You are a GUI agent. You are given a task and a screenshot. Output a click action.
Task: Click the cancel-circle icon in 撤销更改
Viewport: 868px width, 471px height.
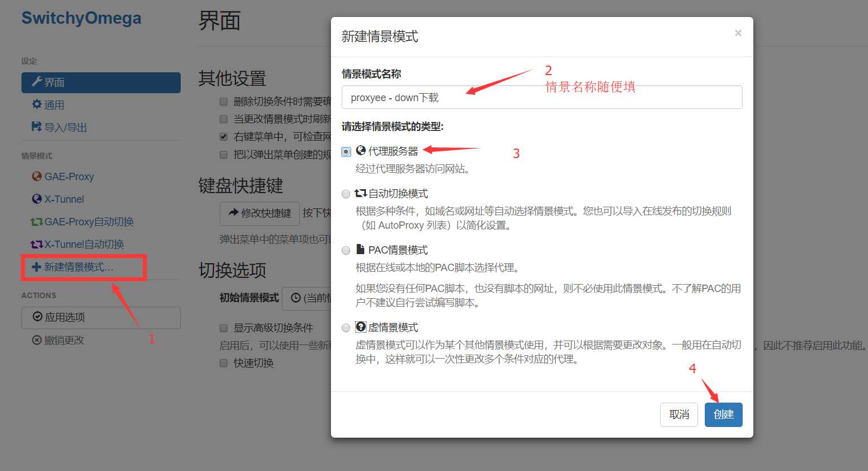click(37, 340)
